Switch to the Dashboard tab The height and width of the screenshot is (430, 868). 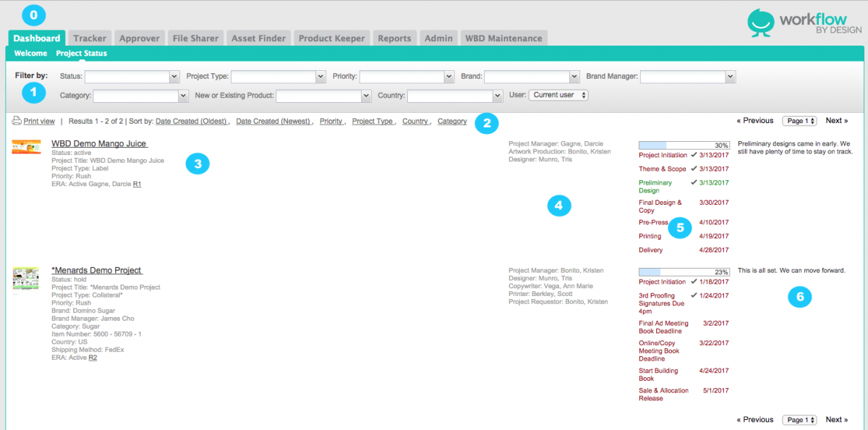(37, 38)
